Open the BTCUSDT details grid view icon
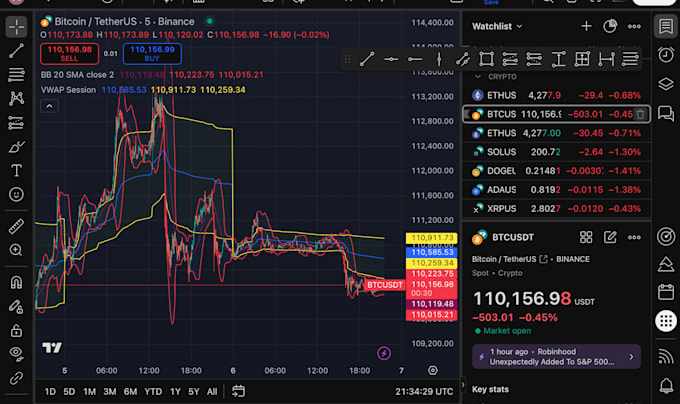This screenshot has height=404, width=680. click(586, 237)
